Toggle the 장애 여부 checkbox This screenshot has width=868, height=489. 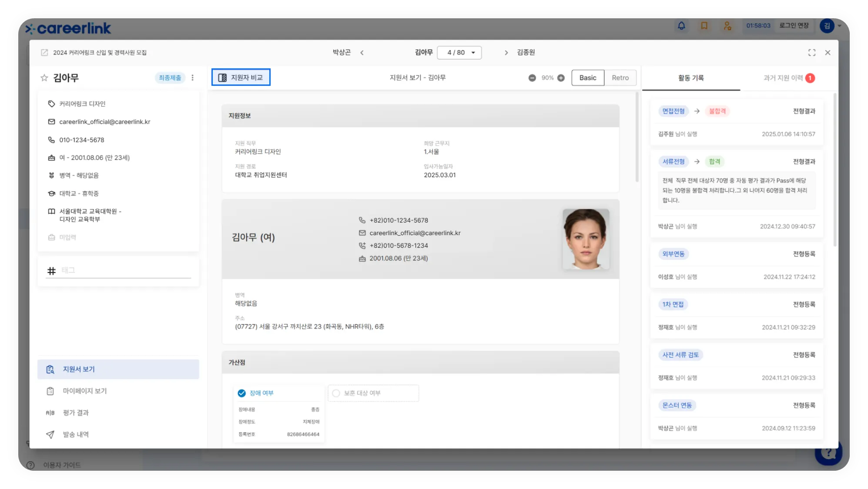coord(242,393)
